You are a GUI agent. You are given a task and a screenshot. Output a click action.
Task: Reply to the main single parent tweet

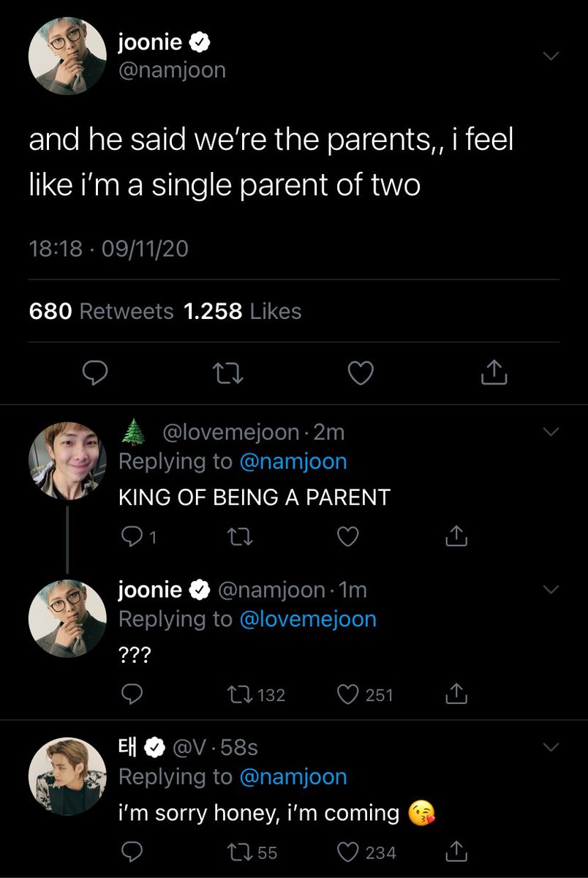tap(94, 374)
